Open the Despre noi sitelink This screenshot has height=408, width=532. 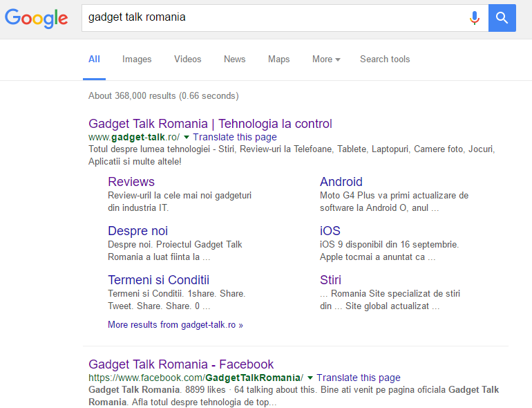[x=137, y=231]
